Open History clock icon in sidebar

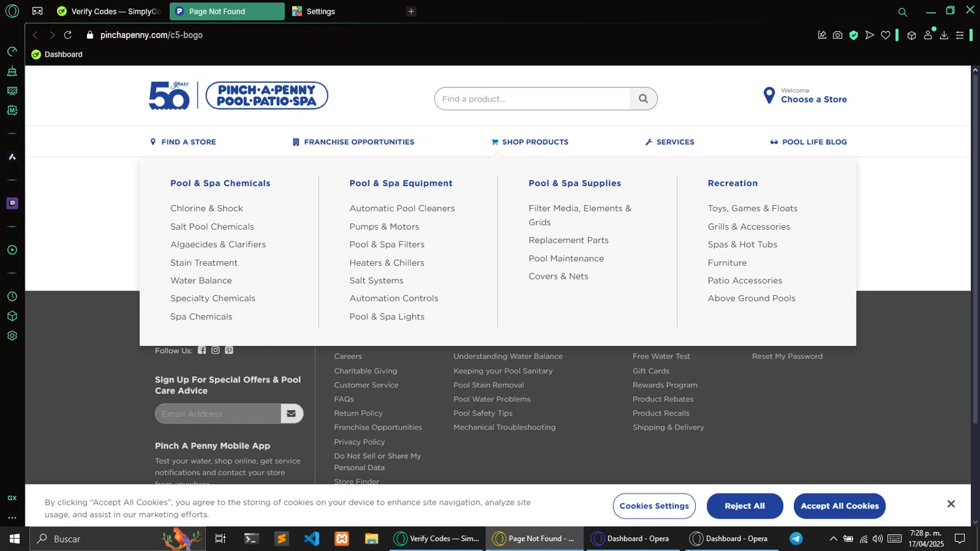pos(12,296)
